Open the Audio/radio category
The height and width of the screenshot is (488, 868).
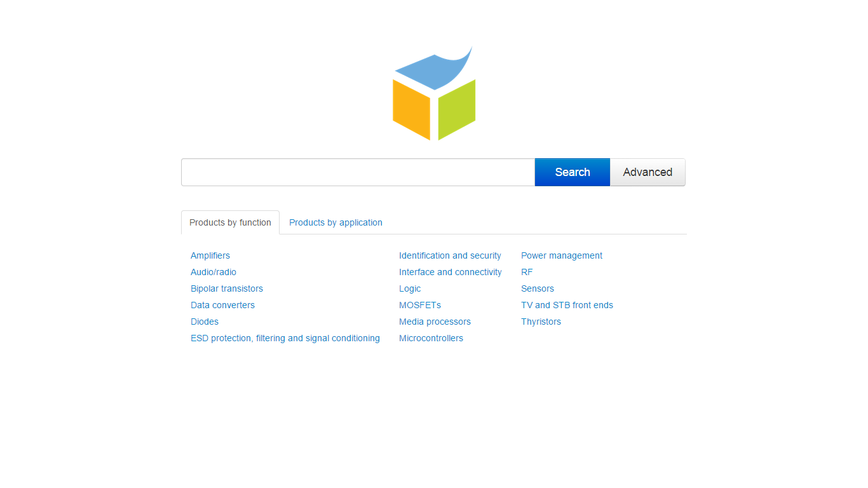click(x=214, y=272)
